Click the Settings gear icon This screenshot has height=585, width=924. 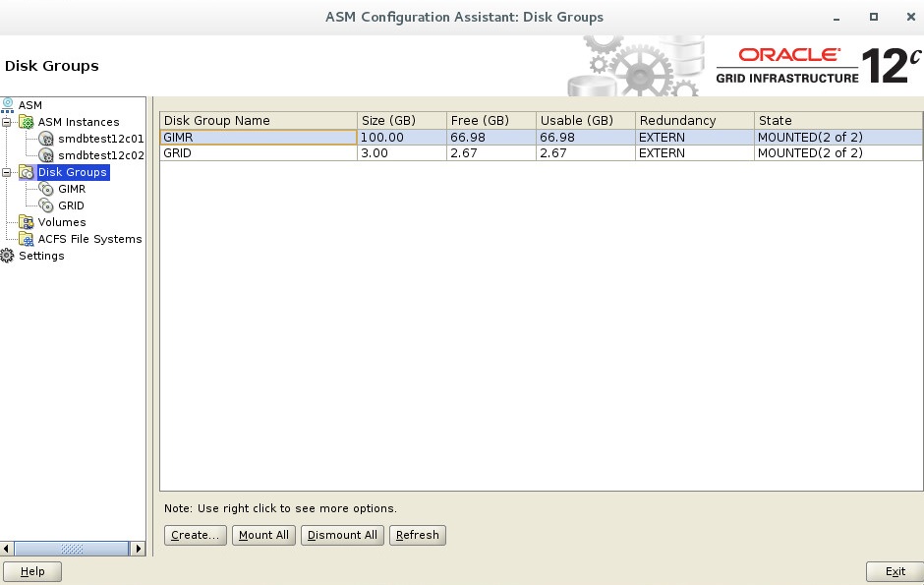point(7,256)
